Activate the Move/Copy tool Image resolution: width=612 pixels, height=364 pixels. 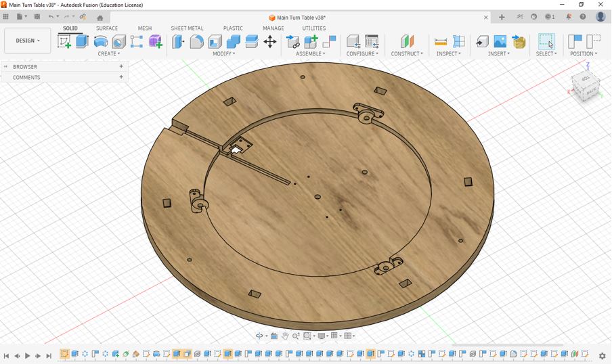click(x=269, y=42)
